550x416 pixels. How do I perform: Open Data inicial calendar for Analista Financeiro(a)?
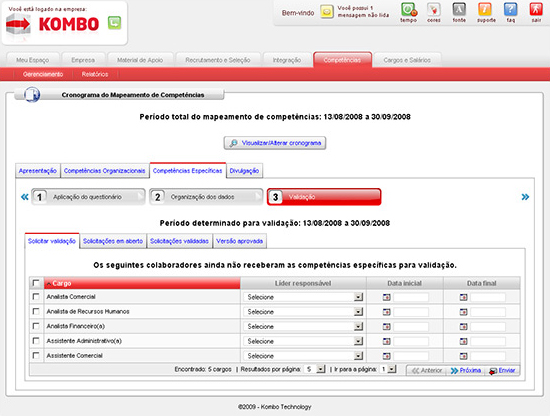tap(386, 327)
